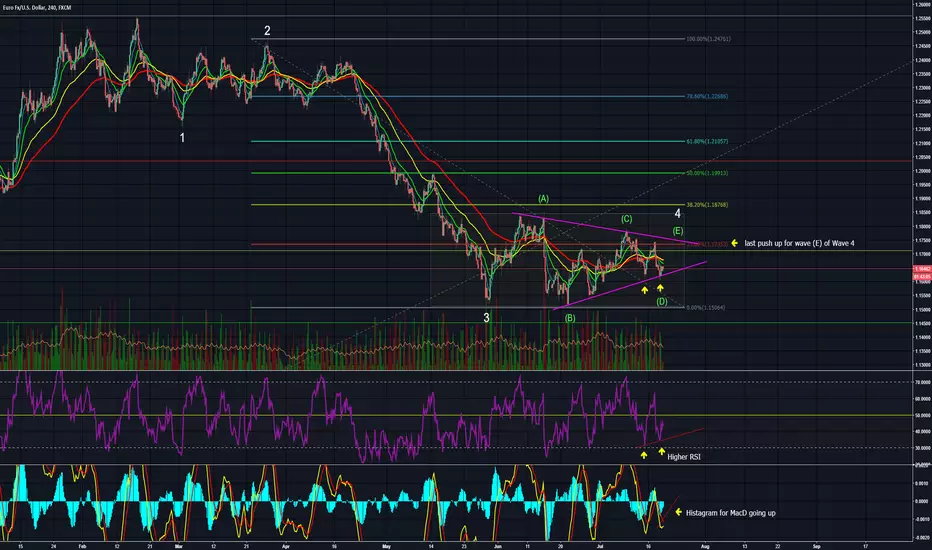Click the Aug date axis label
The width and height of the screenshot is (932, 550).
[705, 546]
